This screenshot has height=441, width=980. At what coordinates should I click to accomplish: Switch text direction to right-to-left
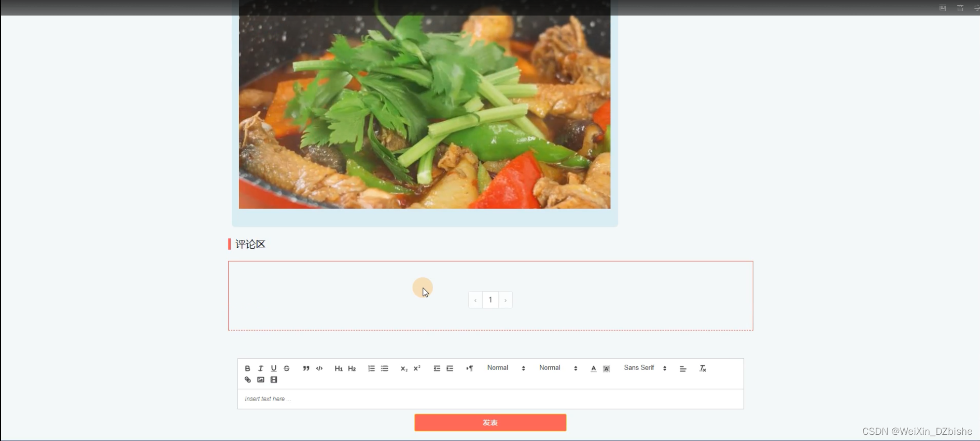(x=469, y=368)
